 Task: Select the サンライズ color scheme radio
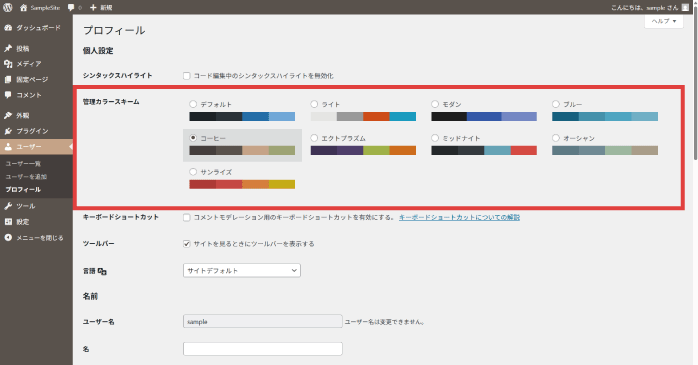pos(193,172)
